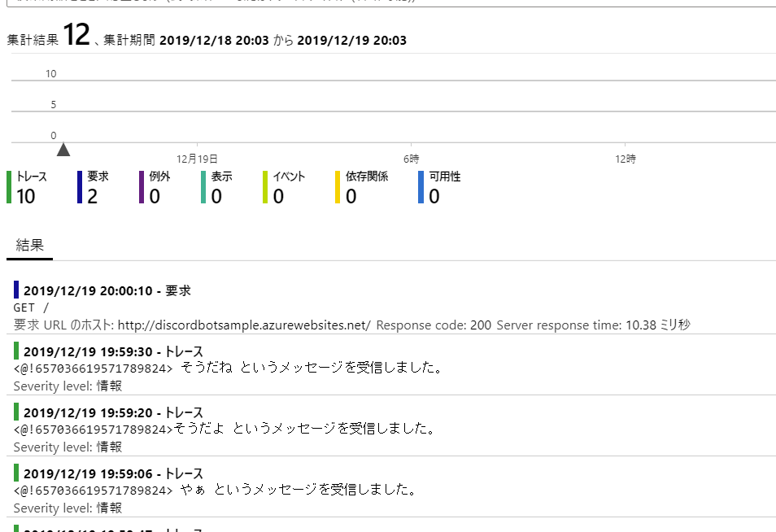Switch to the 結果 tab
The height and width of the screenshot is (532, 776).
coord(29,242)
